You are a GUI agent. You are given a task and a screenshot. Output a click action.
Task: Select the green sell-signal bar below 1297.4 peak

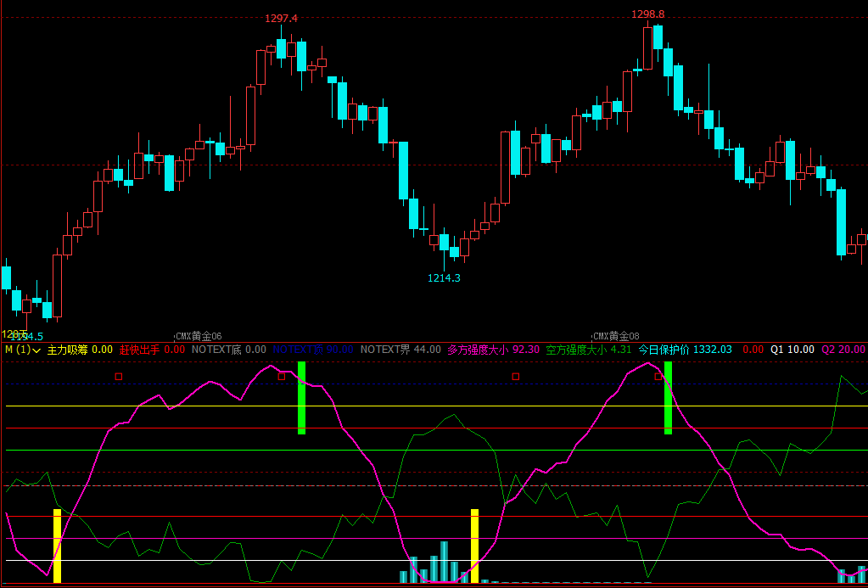pyautogui.click(x=302, y=398)
